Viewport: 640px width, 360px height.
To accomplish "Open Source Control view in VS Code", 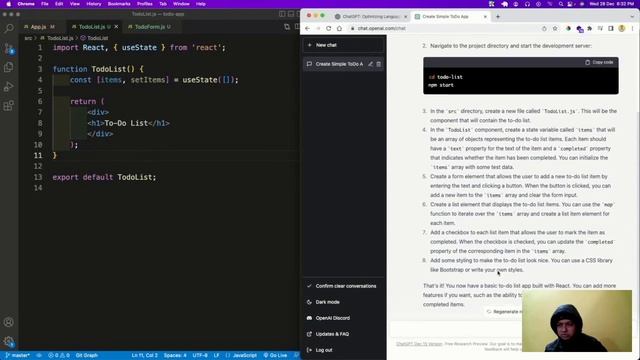I will [x=9, y=49].
